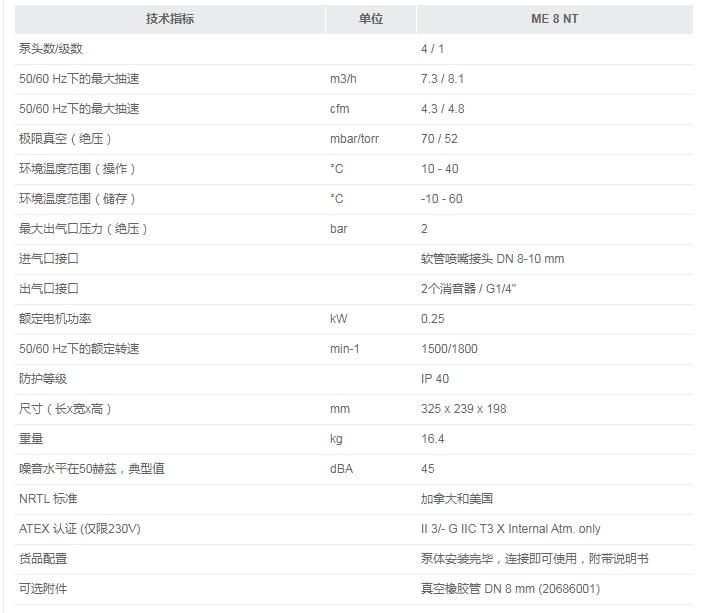The height and width of the screenshot is (613, 701).
Task: Click the min-1 unit cell
Action: coord(344,348)
